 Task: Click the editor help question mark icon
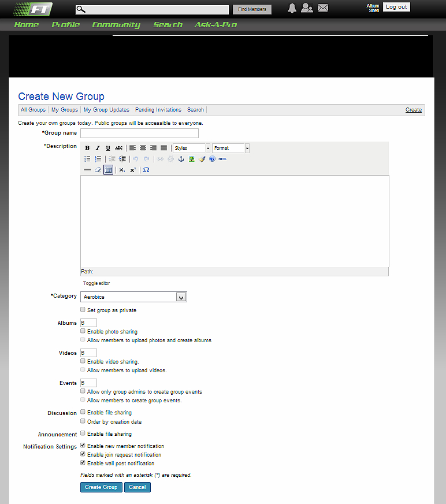212,159
